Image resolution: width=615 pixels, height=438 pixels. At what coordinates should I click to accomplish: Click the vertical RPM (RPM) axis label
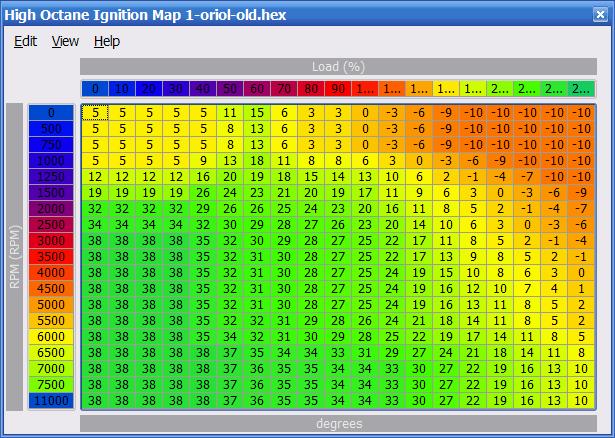[x=14, y=257]
